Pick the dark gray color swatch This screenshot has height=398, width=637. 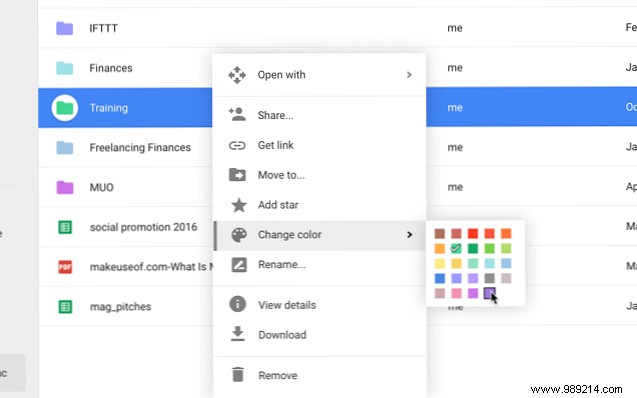pos(490,279)
